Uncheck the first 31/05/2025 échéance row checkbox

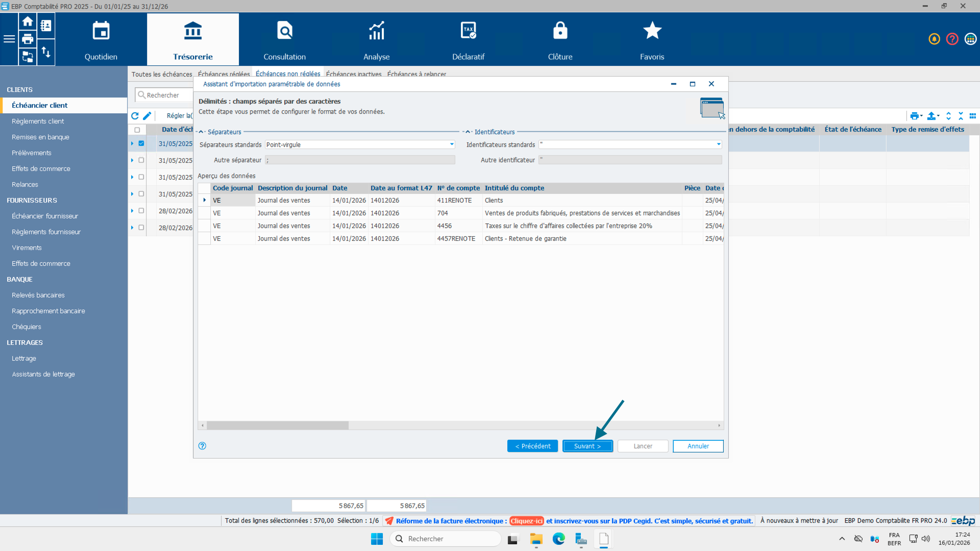[141, 143]
